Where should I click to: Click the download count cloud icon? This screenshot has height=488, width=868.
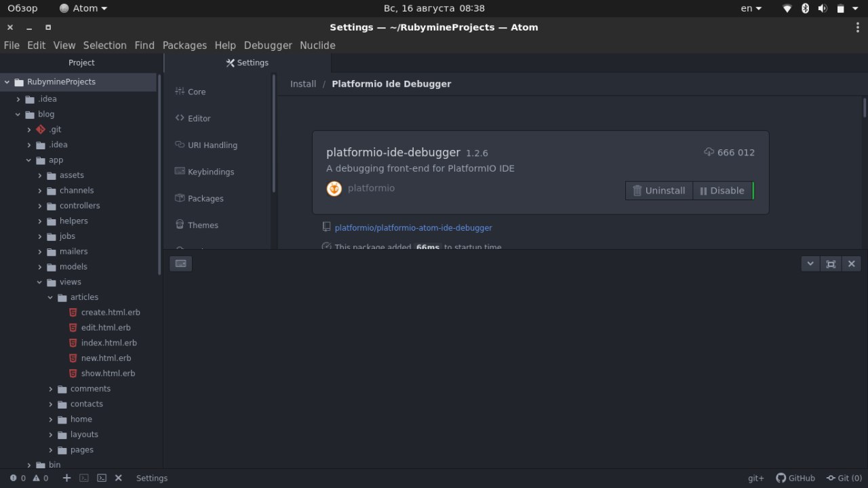(x=709, y=152)
